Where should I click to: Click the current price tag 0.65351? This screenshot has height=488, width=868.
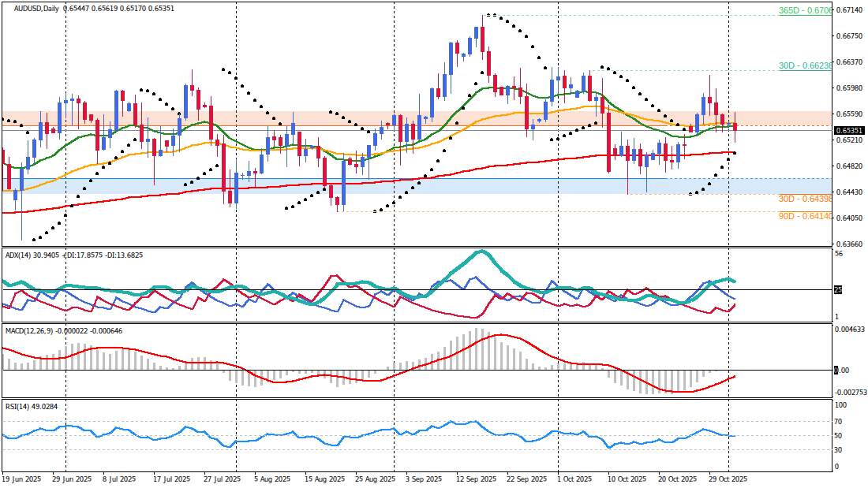click(849, 131)
